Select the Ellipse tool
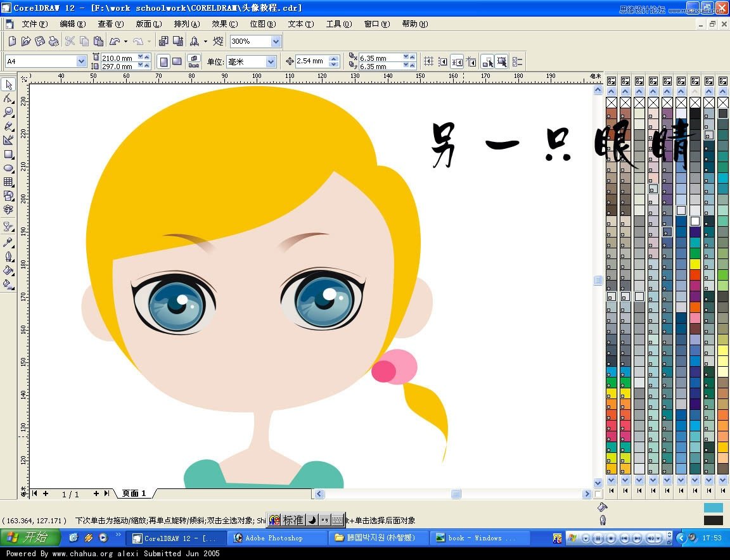This screenshot has width=730, height=560. click(9, 169)
